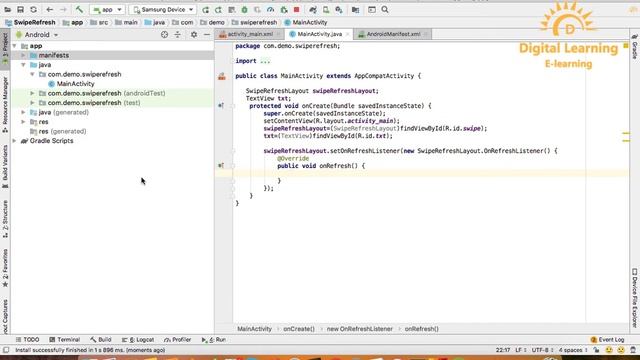Open the AVD Manager icon
The height and width of the screenshot is (360, 640).
326,9
